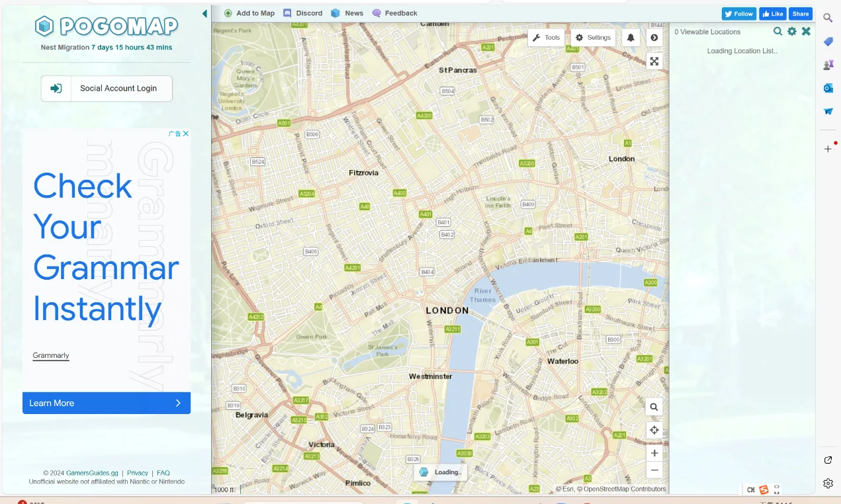Click the Waterloo map label
Image resolution: width=841 pixels, height=504 pixels.
562,361
